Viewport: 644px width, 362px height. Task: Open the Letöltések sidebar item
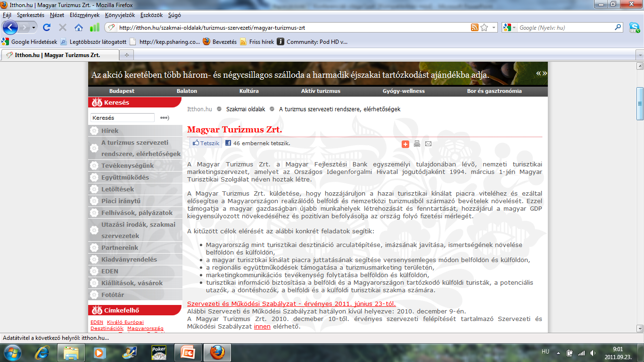[x=135, y=189]
